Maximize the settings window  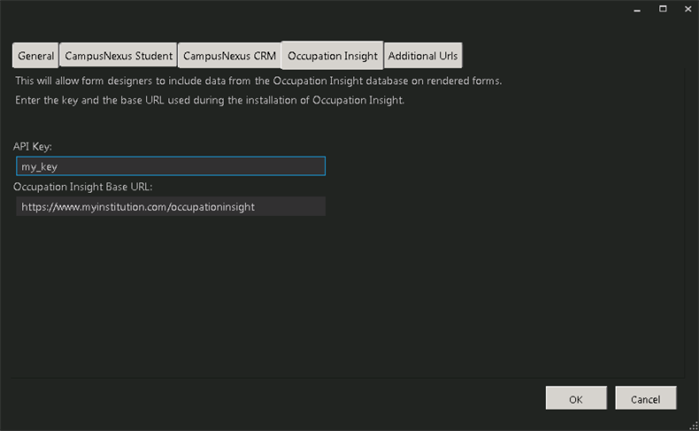[x=663, y=9]
